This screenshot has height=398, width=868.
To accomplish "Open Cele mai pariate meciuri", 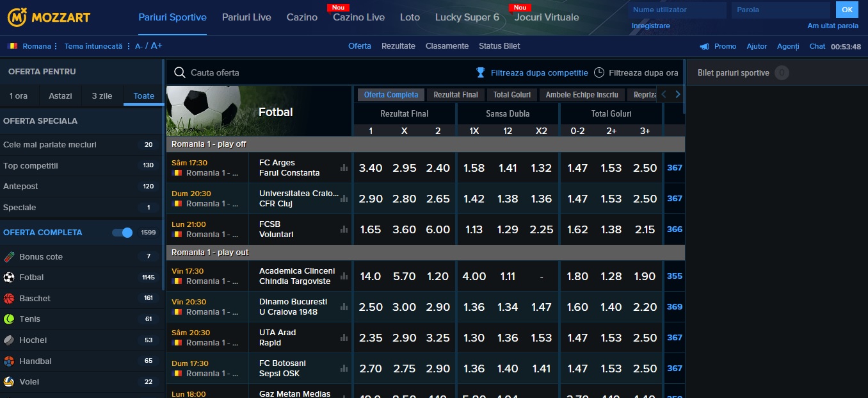I will [x=81, y=145].
